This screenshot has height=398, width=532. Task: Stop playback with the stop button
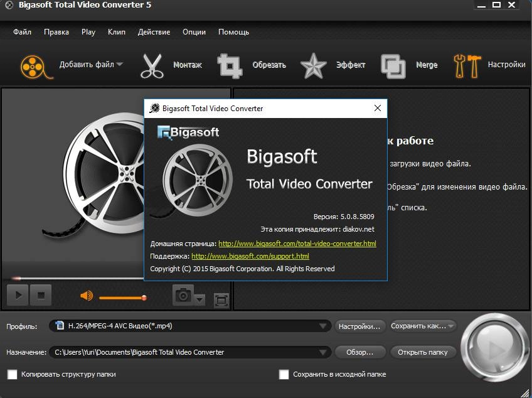point(41,295)
